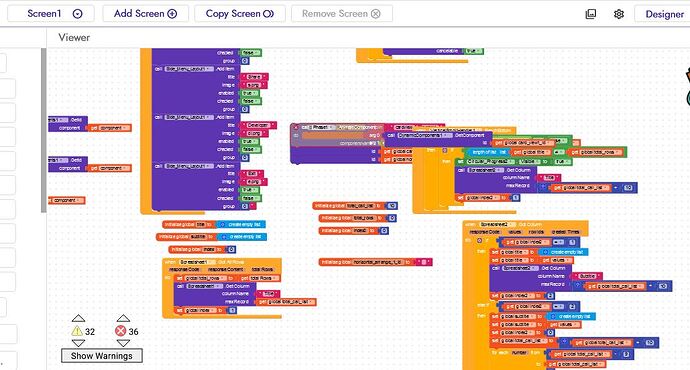Jump to previous error with up arrow

(123, 318)
